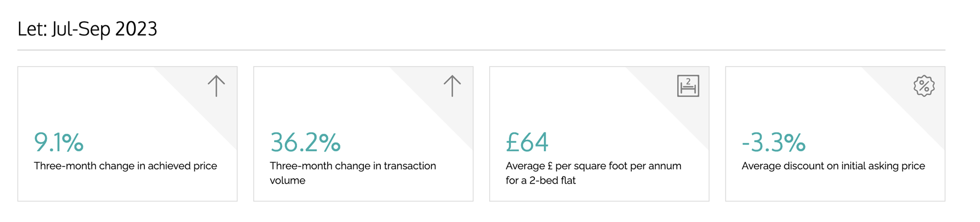Select the 36.2% figure

[305, 142]
